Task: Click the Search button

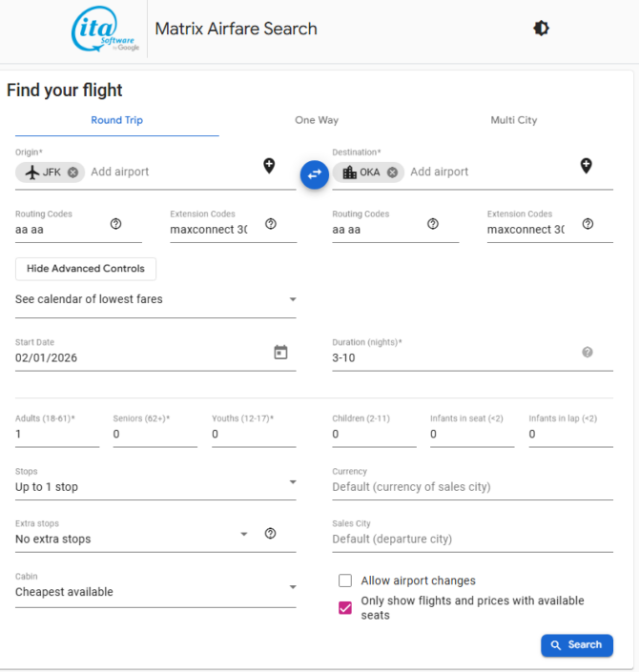Action: [576, 645]
